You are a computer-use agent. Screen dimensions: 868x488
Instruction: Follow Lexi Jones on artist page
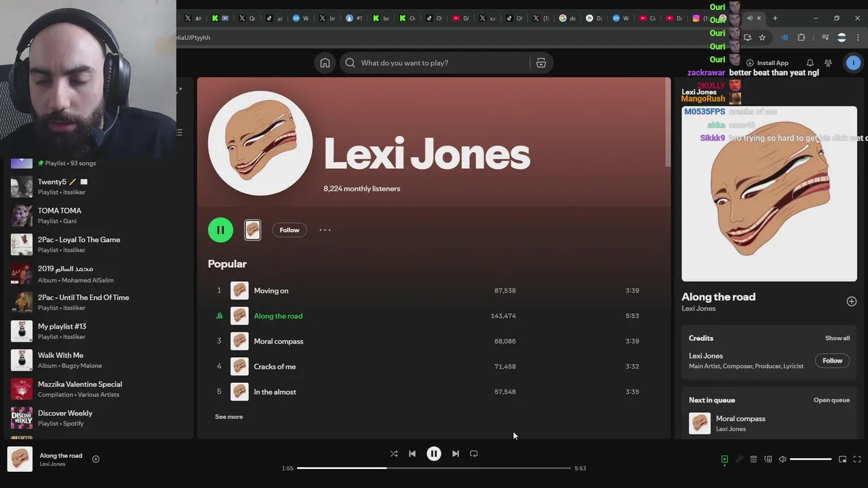290,230
